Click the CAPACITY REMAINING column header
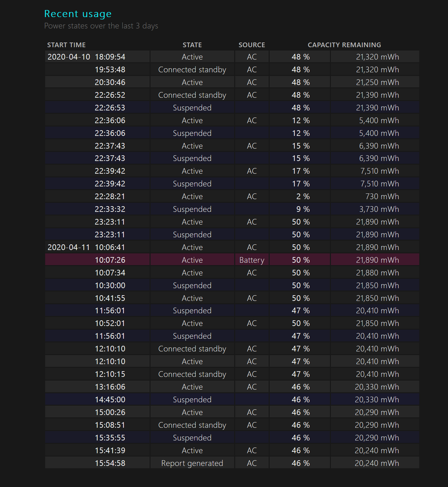 pos(344,45)
